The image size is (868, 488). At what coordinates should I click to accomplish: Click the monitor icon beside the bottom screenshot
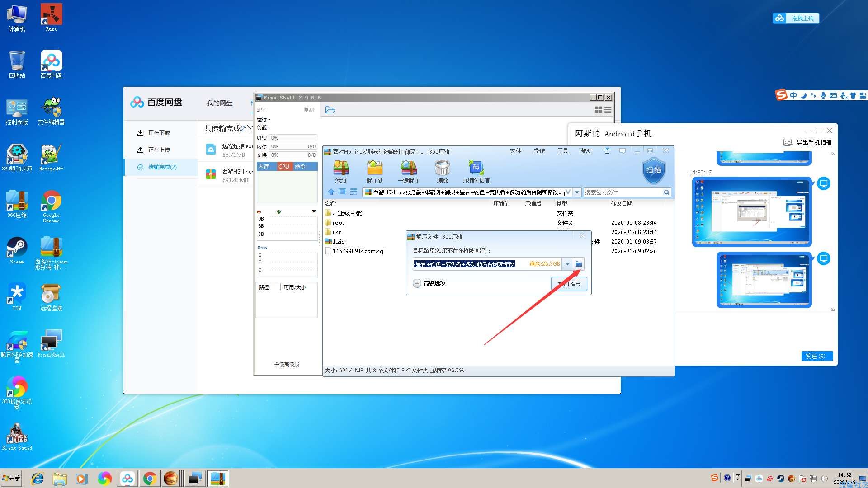coord(824,258)
